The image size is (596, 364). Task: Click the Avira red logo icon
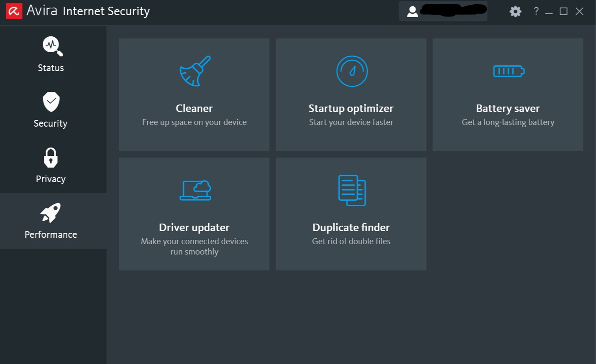coord(14,11)
